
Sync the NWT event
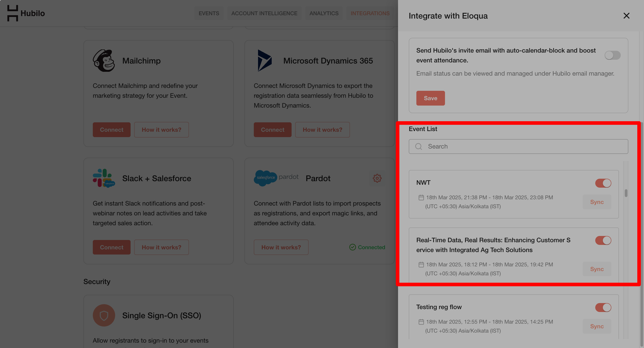(x=597, y=202)
